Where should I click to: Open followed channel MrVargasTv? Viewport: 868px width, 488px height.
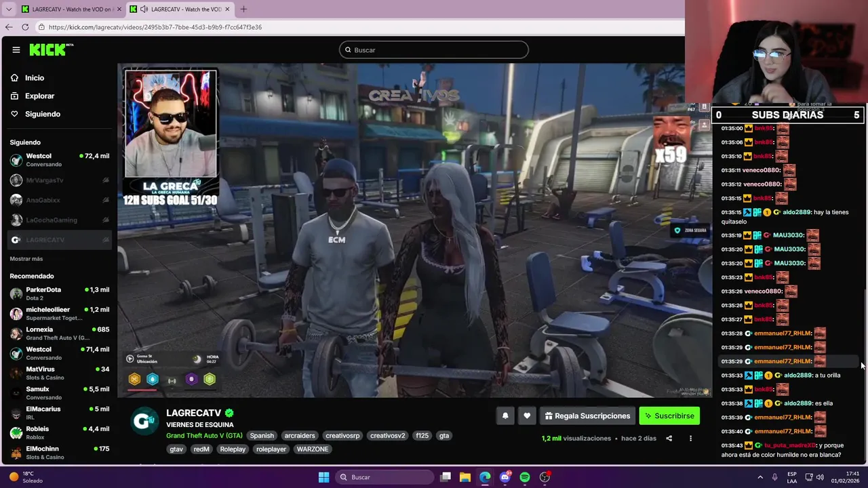coord(60,180)
